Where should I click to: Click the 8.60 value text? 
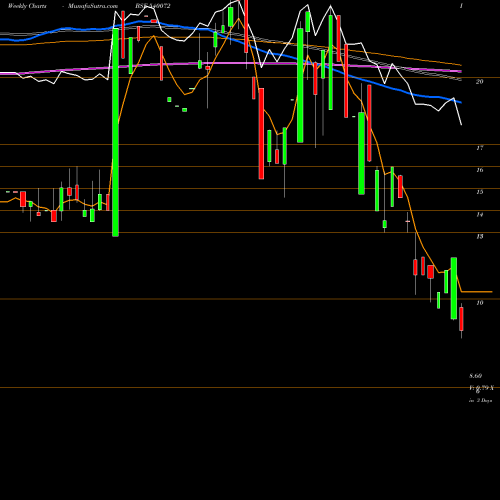(x=476, y=376)
